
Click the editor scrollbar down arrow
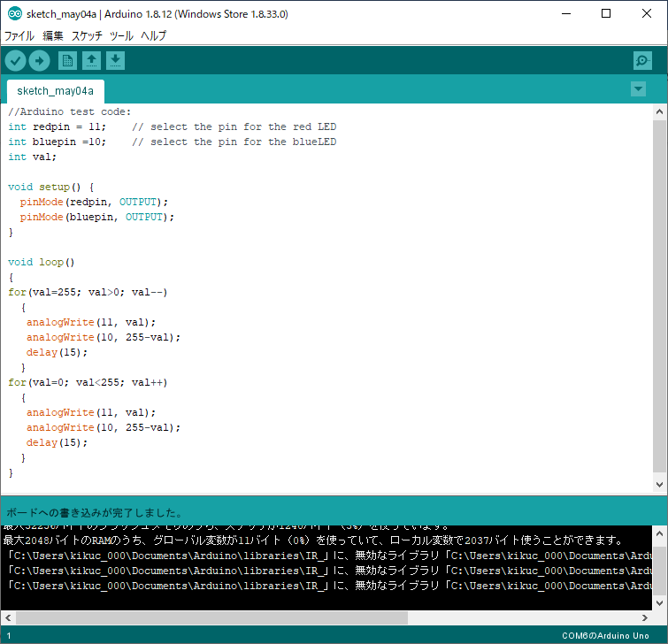click(x=659, y=485)
